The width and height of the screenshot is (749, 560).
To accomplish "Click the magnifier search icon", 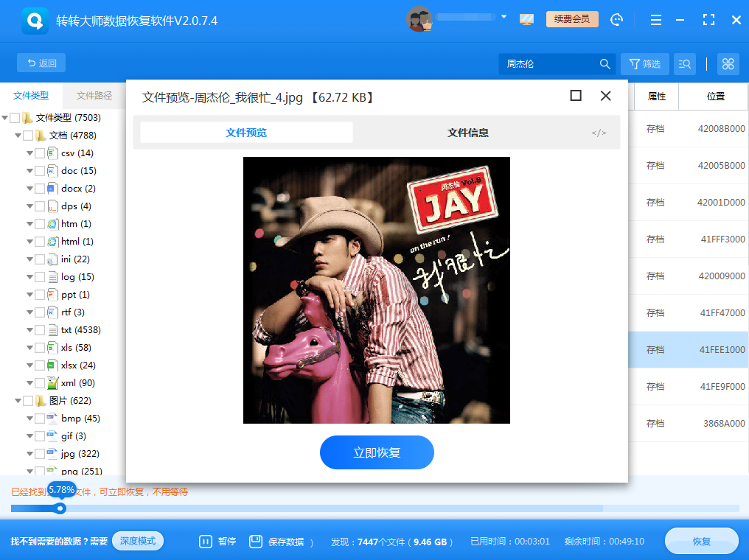I will click(x=605, y=64).
